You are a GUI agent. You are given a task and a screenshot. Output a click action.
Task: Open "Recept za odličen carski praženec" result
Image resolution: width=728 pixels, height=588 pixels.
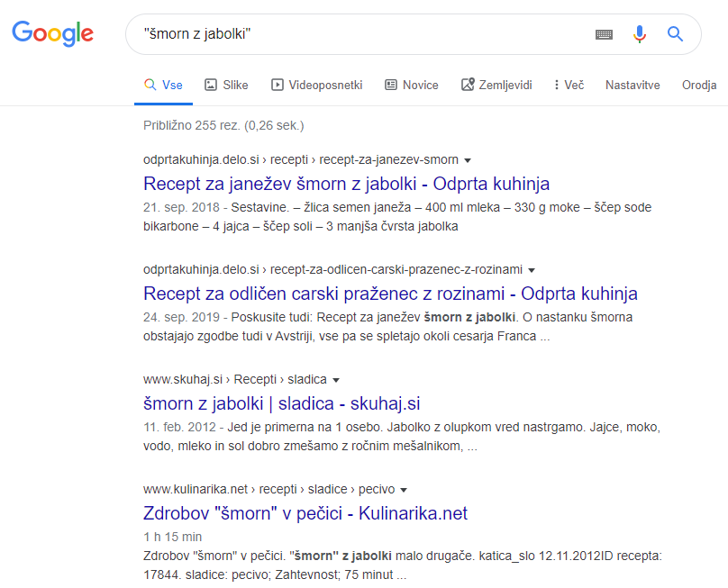click(x=390, y=294)
